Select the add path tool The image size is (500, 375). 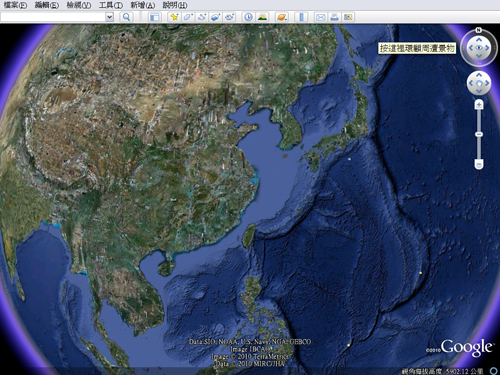202,17
